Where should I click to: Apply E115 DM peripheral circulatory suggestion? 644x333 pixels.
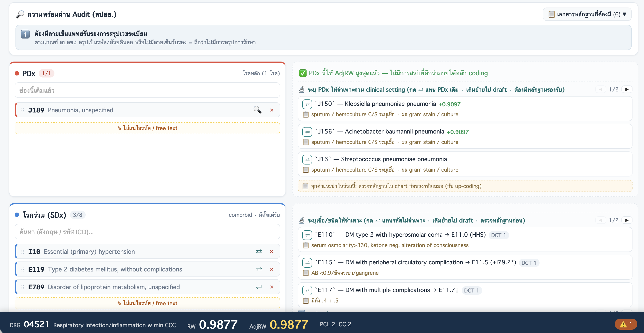pyautogui.click(x=307, y=263)
